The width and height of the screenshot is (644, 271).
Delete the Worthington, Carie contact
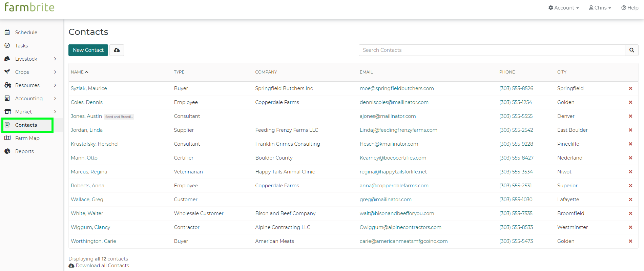coord(630,241)
